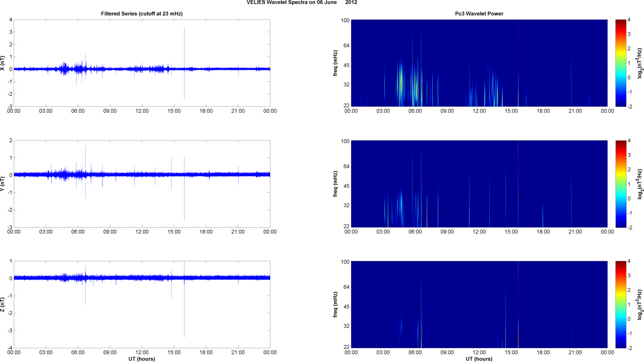This screenshot has width=644, height=362.
Task: Click 'UT (hours)' label below Z wavelet panel
Action: pos(479,359)
